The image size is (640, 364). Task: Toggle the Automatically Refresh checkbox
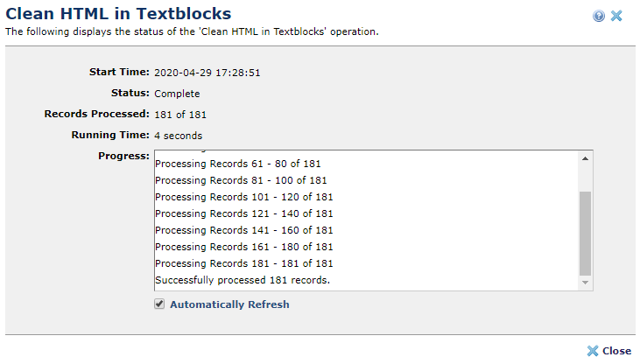(159, 304)
